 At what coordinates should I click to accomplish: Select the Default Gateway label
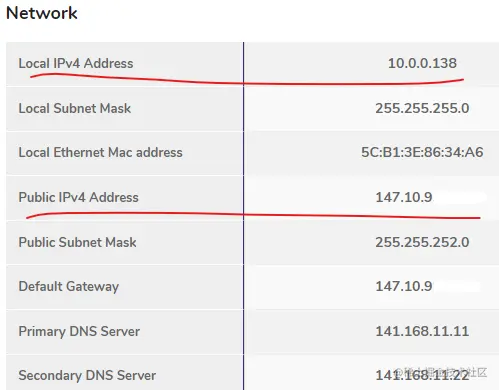click(x=69, y=287)
